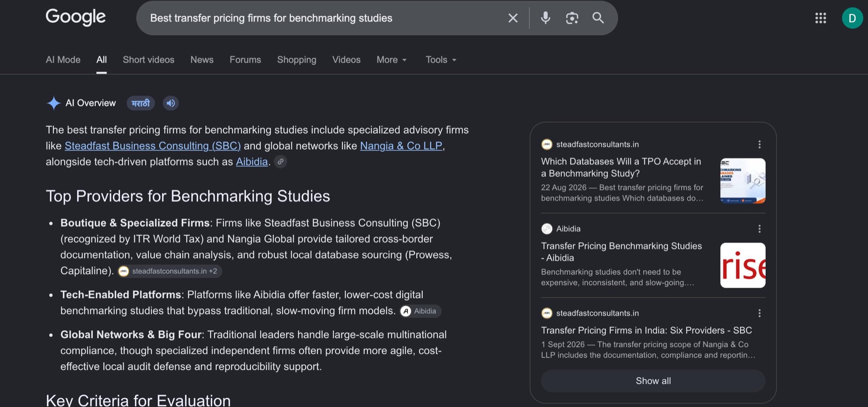Screen dimensions: 868x407
Task: Clear the search query with X icon
Action: click(513, 18)
